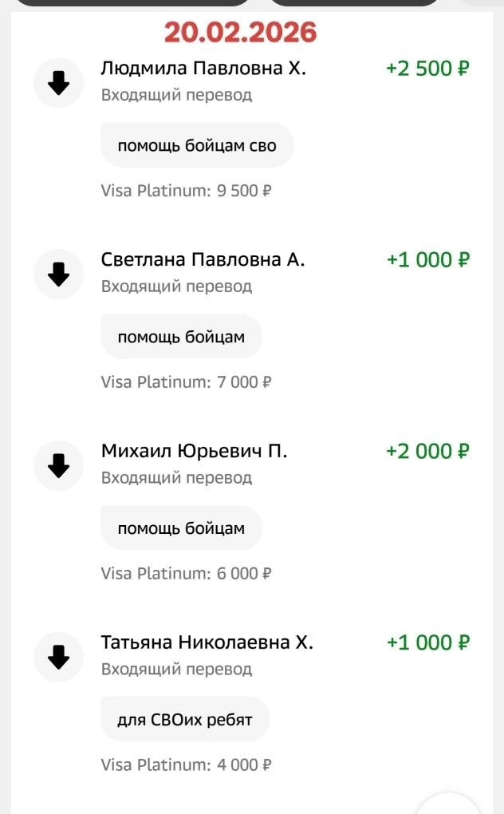
Task: Click the "Visa Platinum: 6 000 ₽" balance line
Action: tap(187, 574)
